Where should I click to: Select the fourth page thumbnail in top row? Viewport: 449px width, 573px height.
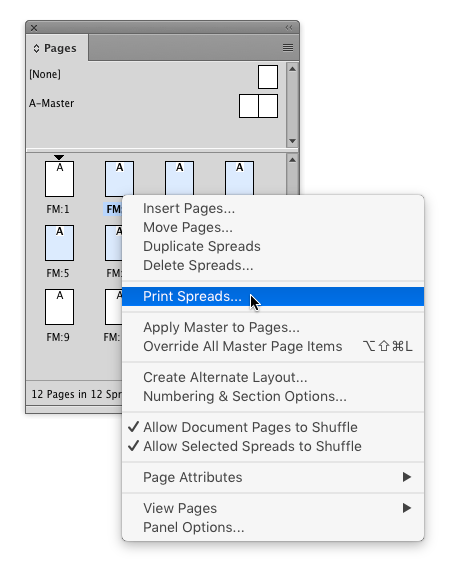tap(239, 178)
